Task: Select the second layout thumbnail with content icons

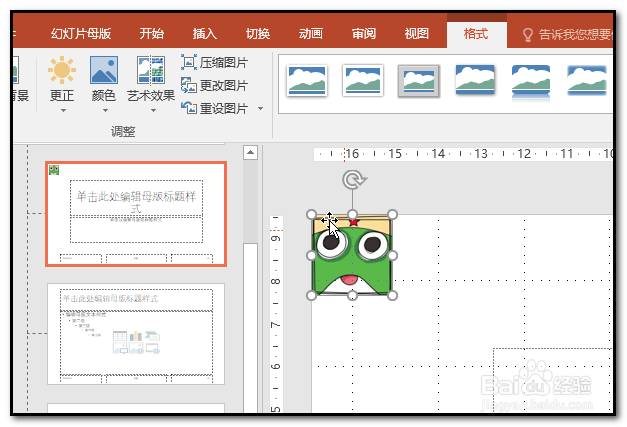Action: [136, 334]
